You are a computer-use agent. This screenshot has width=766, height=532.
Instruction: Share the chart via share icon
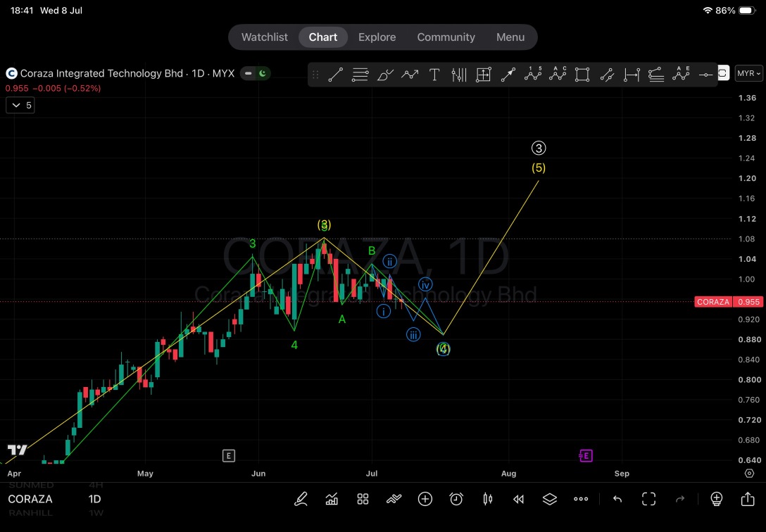(748, 499)
